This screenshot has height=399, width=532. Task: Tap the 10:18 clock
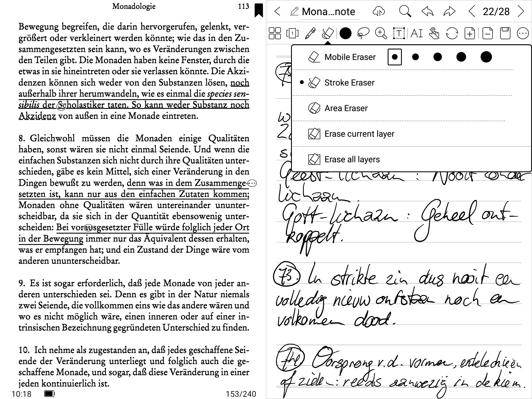22,394
